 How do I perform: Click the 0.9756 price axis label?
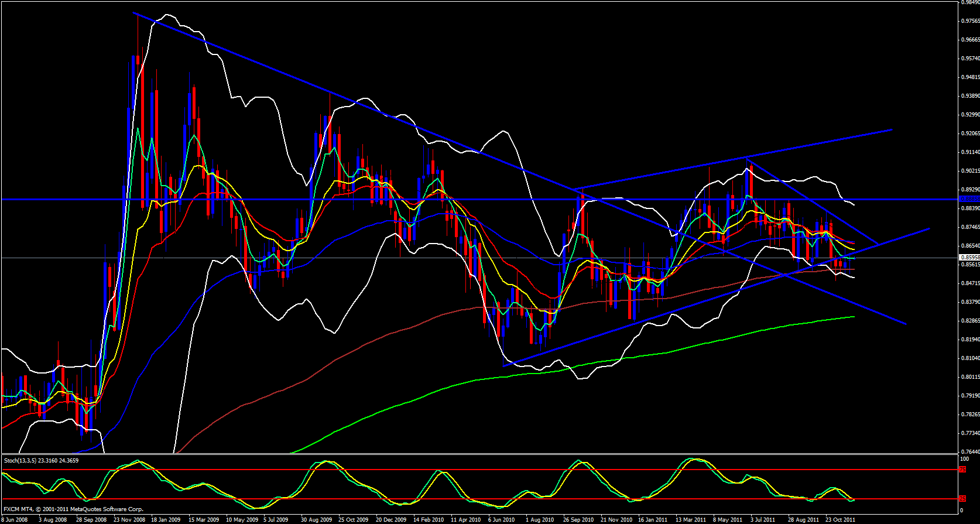(x=970, y=21)
